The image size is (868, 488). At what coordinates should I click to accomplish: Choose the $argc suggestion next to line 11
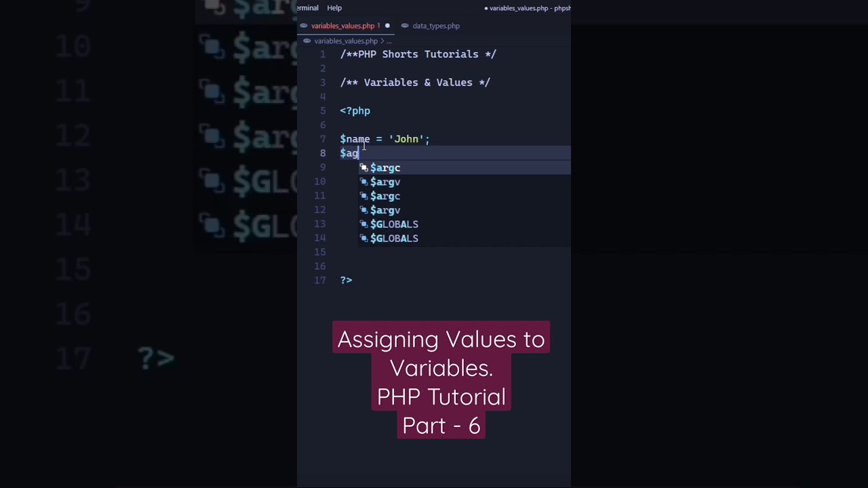click(465, 196)
